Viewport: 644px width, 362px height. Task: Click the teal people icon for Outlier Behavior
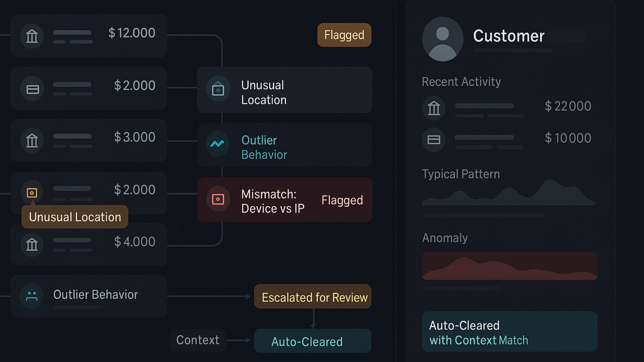coord(32,296)
